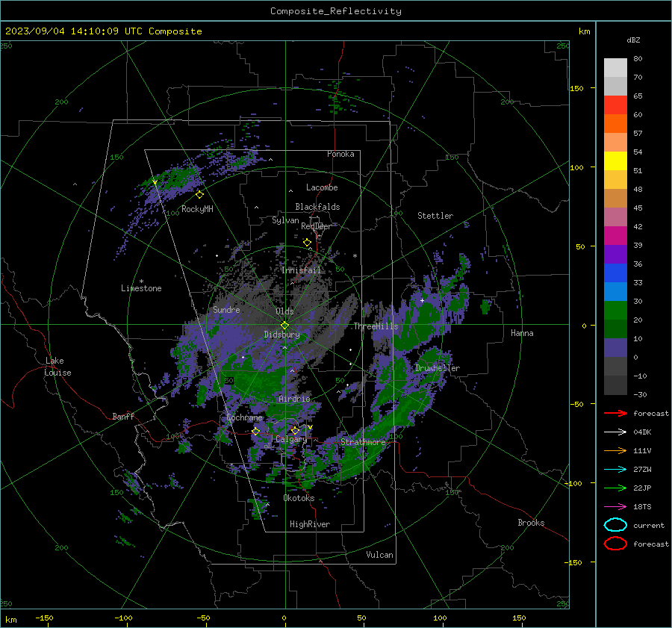This screenshot has height=628, width=672.
Task: Click the 150 tick on bottom axis
Action: (x=519, y=618)
